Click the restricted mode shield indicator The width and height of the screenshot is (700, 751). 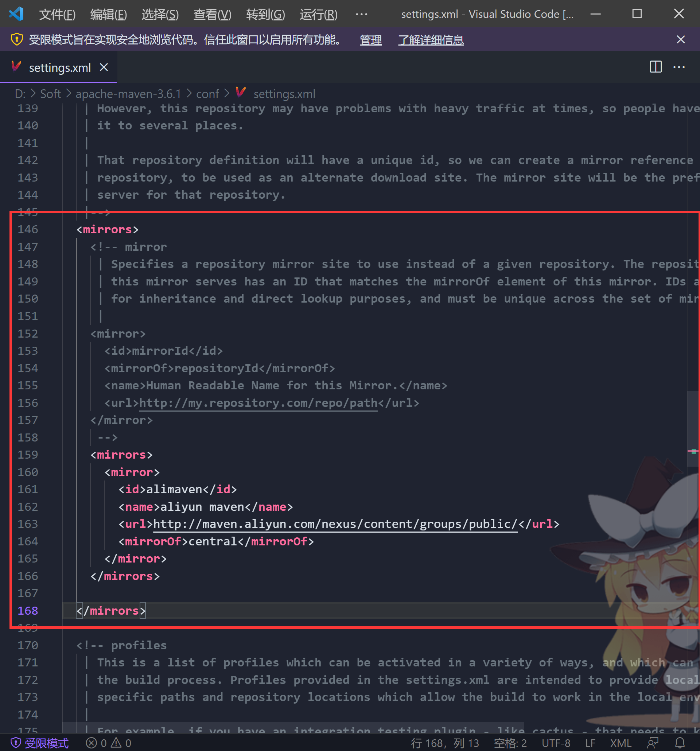[40, 743]
